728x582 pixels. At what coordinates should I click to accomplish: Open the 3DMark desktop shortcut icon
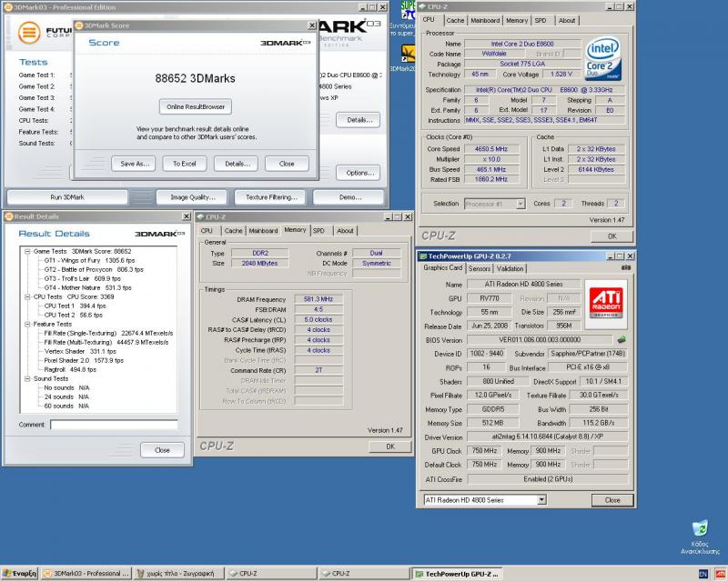[x=409, y=54]
